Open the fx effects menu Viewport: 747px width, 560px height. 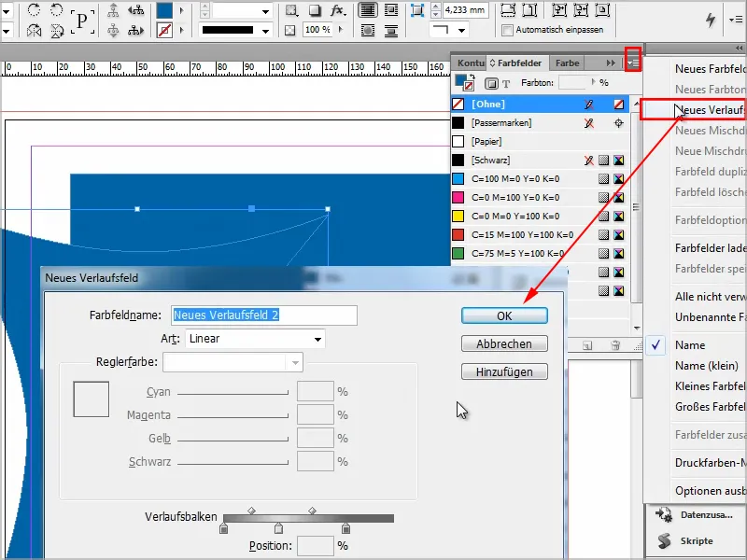(x=338, y=10)
